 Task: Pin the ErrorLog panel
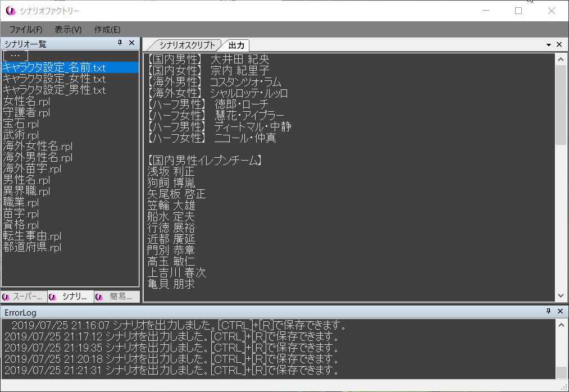click(548, 311)
